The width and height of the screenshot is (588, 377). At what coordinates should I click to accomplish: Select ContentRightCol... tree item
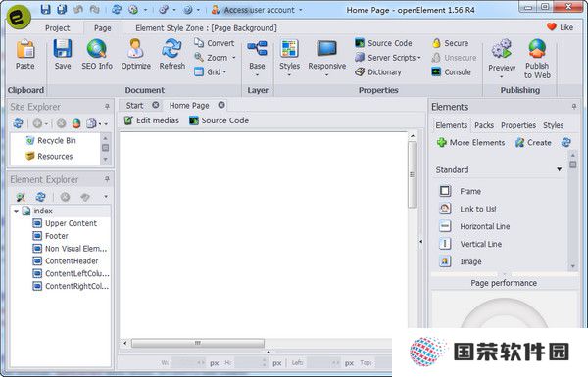[71, 286]
